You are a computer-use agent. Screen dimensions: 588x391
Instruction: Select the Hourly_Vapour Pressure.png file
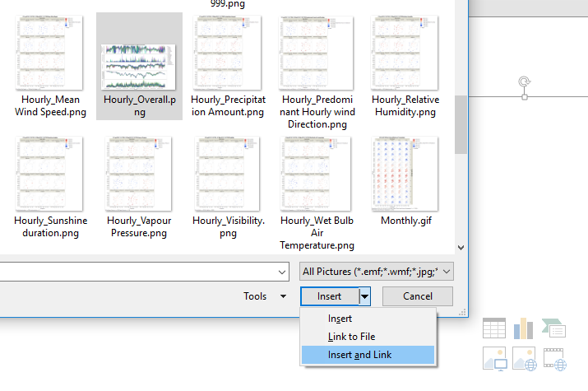click(x=139, y=187)
